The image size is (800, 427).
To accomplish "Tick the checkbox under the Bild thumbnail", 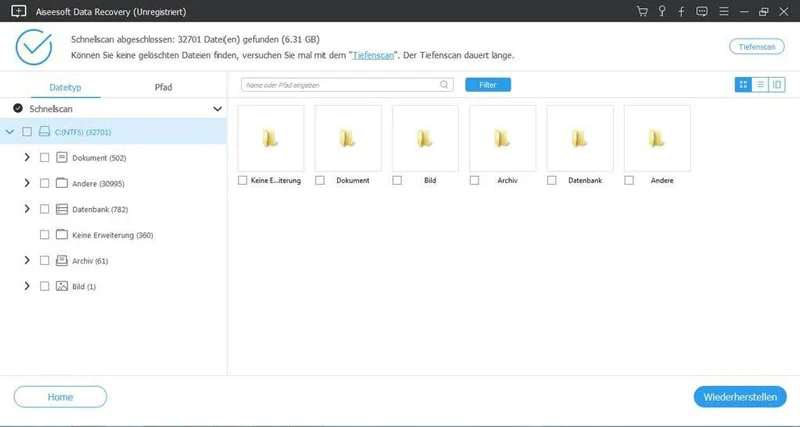I will pos(397,181).
